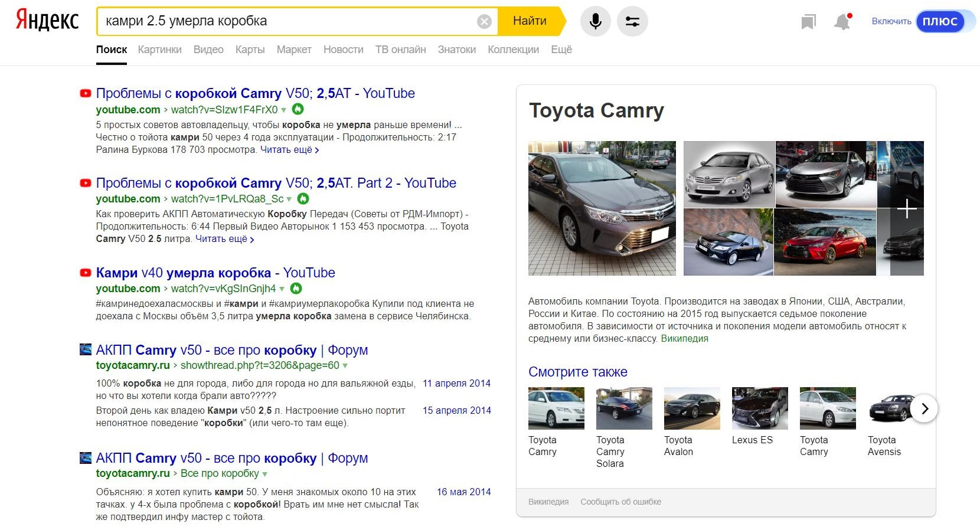Image resolution: width=980 pixels, height=530 pixels.
Task: Click YouTube favicon of first result
Action: 86,93
